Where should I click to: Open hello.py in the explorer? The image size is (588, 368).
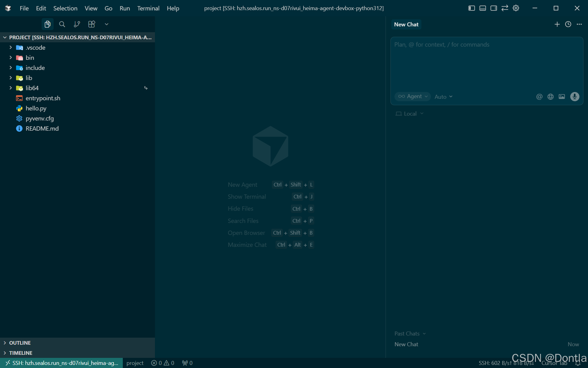tap(36, 108)
